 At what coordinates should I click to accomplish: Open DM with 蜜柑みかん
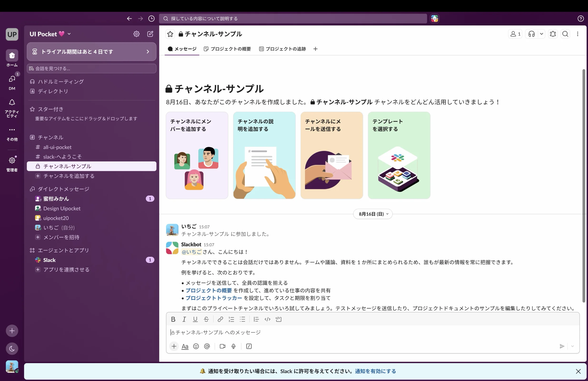pos(91,199)
